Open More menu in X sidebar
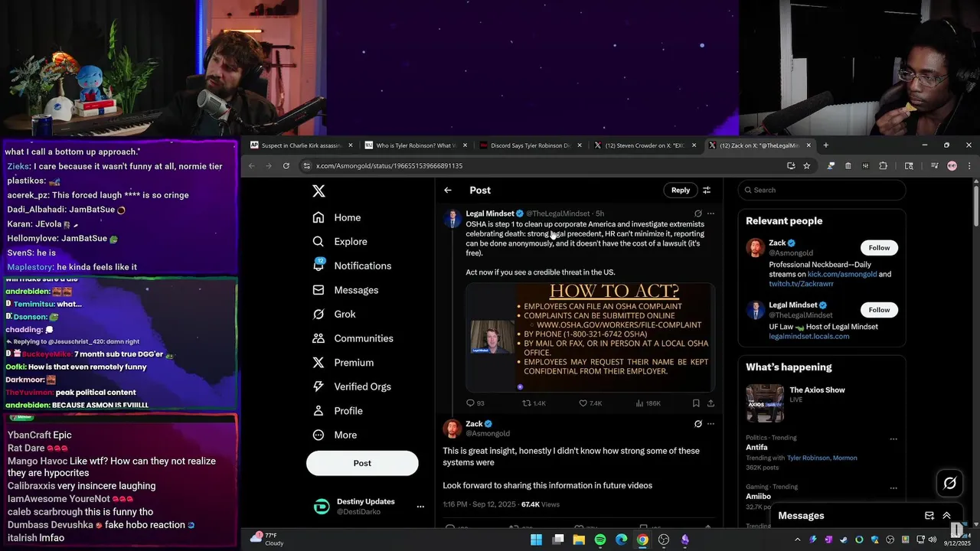Viewport: 980px width, 551px height. [x=335, y=435]
